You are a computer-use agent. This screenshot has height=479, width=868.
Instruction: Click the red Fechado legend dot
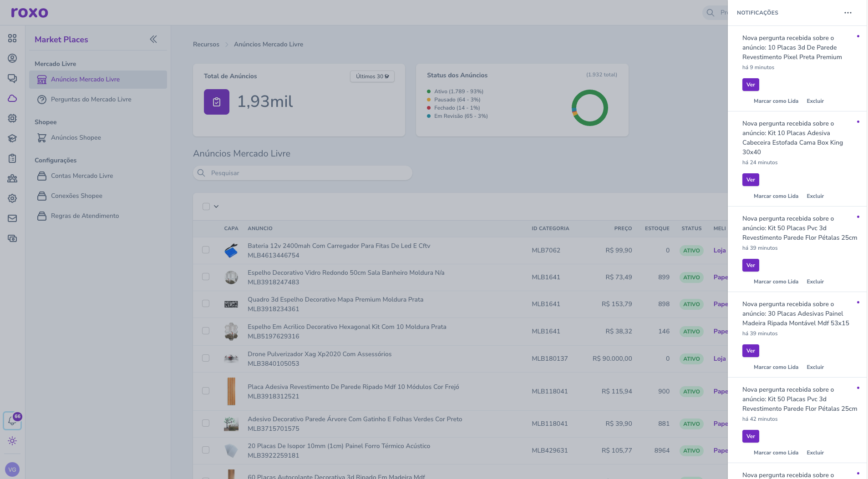point(429,108)
